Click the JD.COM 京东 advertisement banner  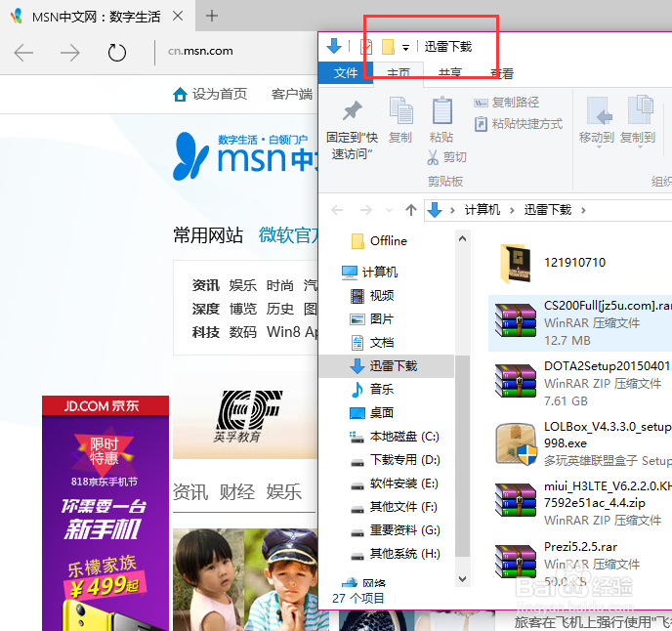point(105,513)
